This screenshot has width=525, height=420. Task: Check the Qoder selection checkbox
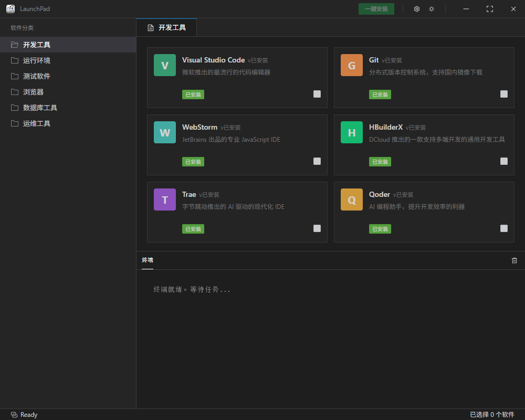pyautogui.click(x=504, y=228)
